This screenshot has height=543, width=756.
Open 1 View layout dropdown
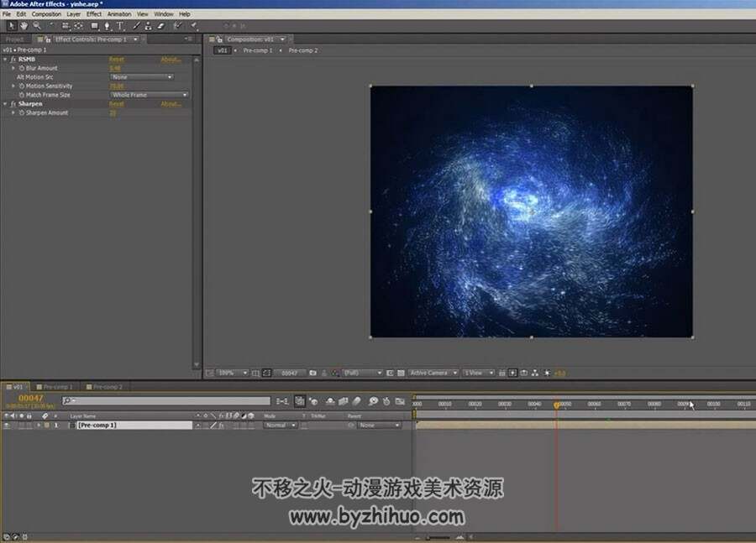tap(479, 373)
